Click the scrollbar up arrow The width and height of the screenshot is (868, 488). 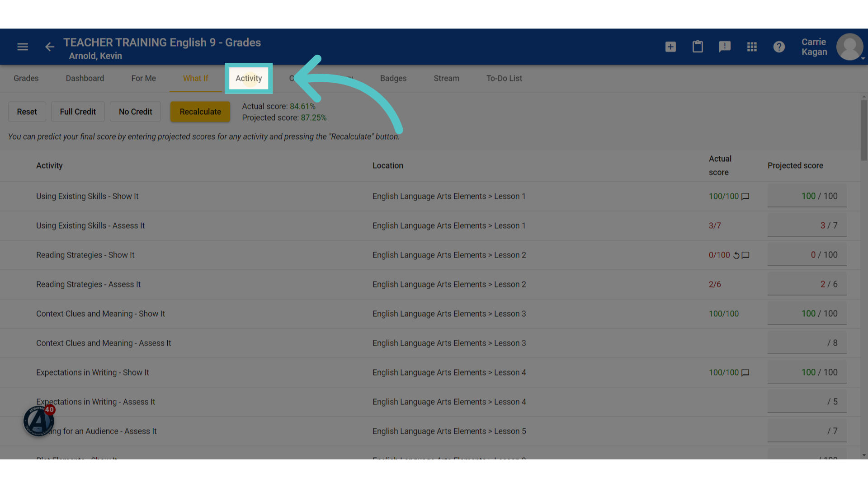point(864,97)
